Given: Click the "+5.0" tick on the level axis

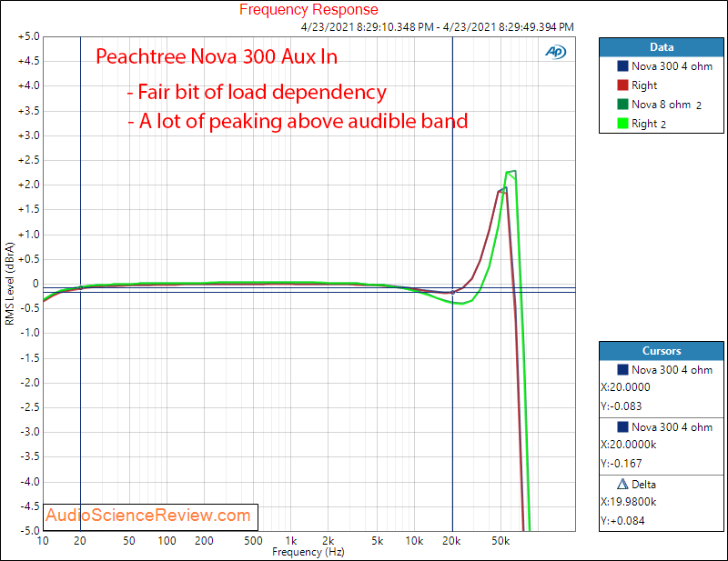Looking at the screenshot, I should [29, 36].
